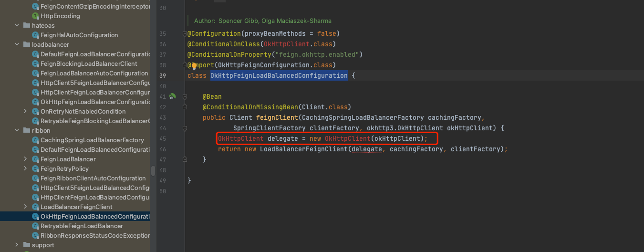Select HttpClientFeignLoadBalancerConfiguration in the loadbalancer package
Image resolution: width=644 pixels, height=252 pixels.
95,93
